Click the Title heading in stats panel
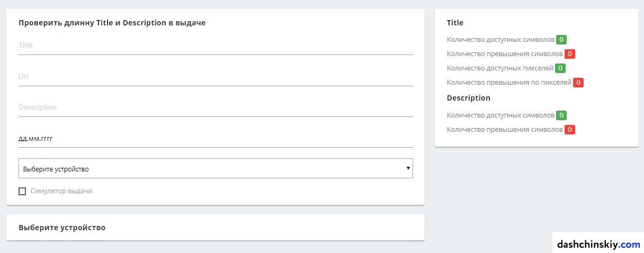644x253 pixels. [455, 23]
